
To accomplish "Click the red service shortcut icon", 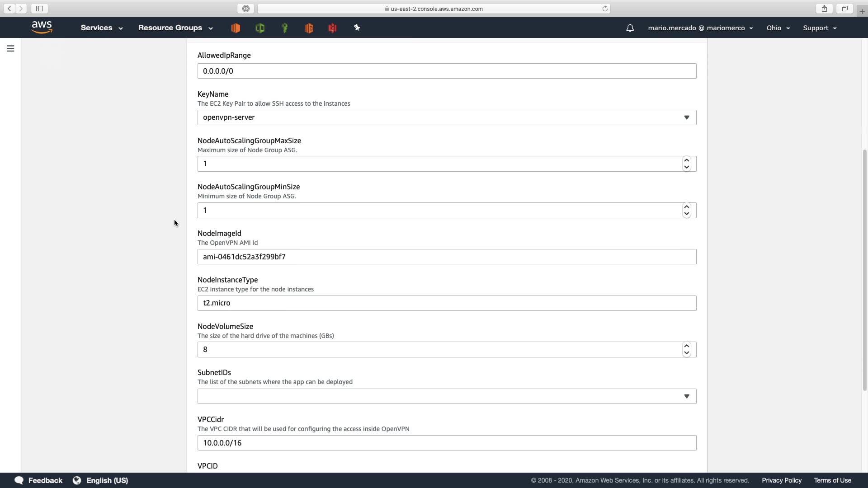I will (333, 28).
